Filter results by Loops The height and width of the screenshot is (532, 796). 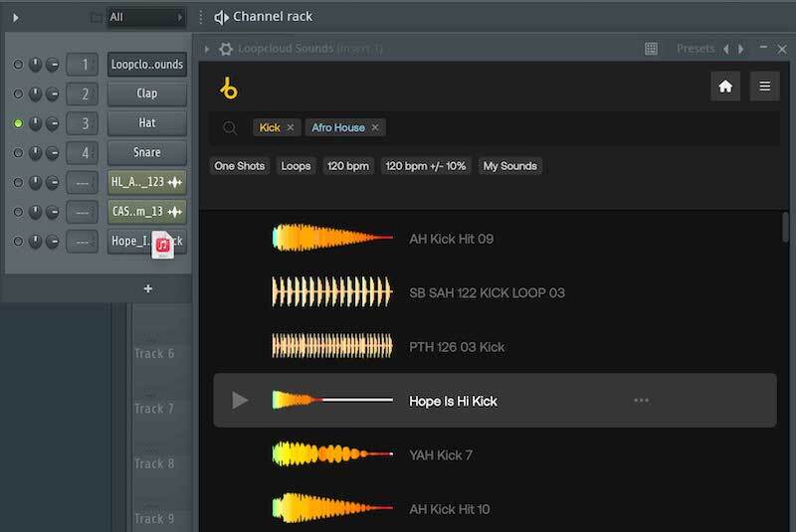tap(296, 166)
